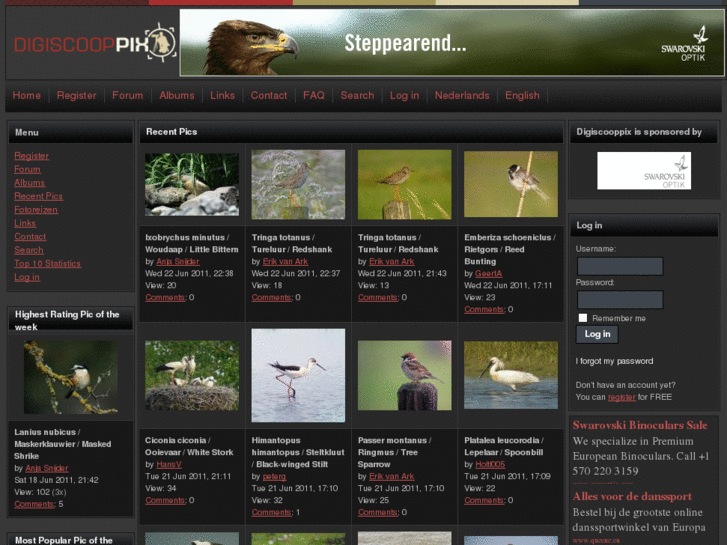Screen dimensions: 727x545
Task: Open Comments link under Spoonbill
Action: tap(484, 500)
